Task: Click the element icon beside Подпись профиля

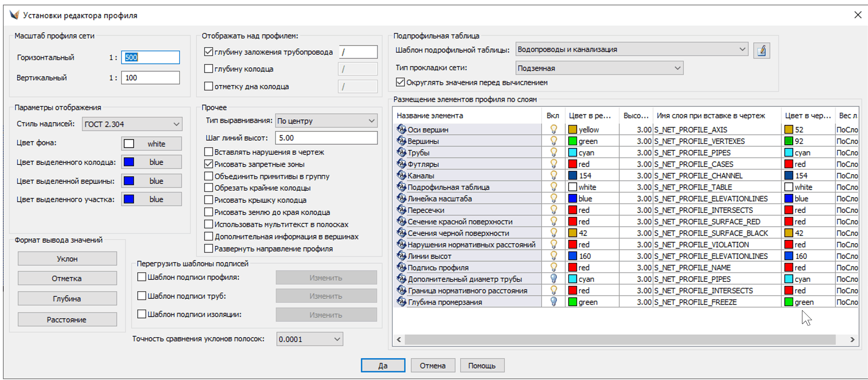Action: click(401, 267)
